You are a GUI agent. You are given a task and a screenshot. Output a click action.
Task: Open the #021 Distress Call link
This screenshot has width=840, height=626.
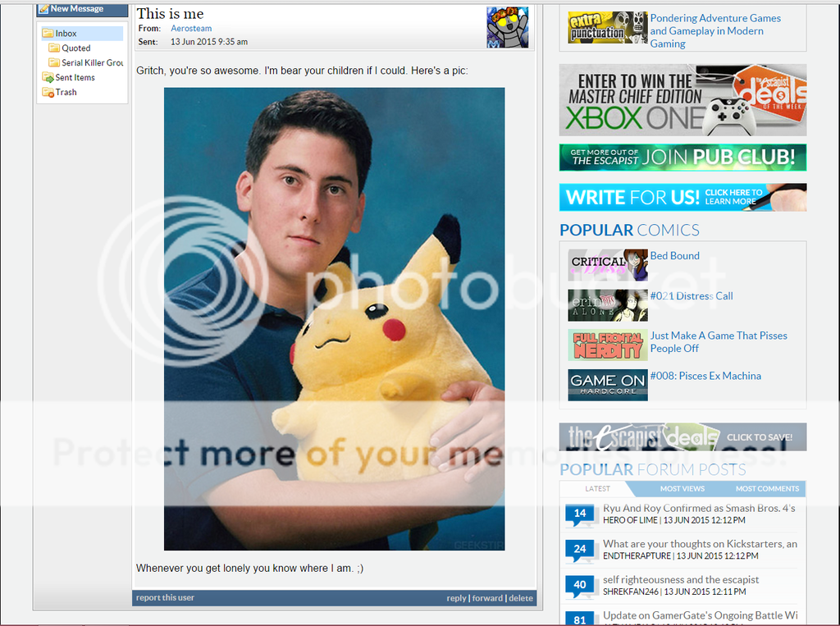click(691, 296)
